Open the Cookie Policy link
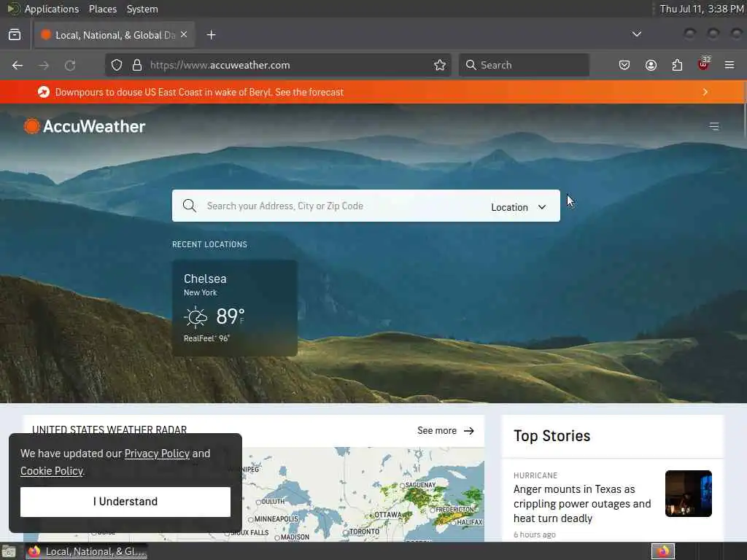The width and height of the screenshot is (747, 560). click(x=52, y=470)
